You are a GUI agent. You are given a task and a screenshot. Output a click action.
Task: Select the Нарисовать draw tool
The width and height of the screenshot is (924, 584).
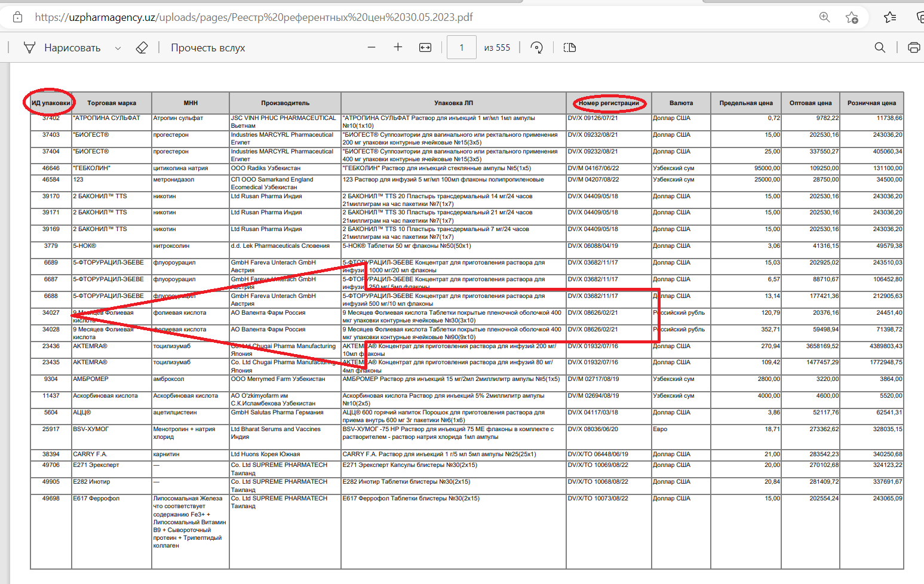[62, 48]
